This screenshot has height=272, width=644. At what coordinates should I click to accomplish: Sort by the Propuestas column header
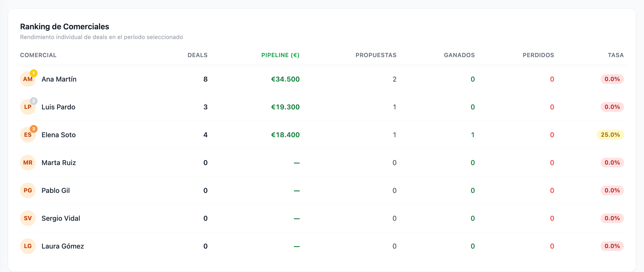[376, 55]
